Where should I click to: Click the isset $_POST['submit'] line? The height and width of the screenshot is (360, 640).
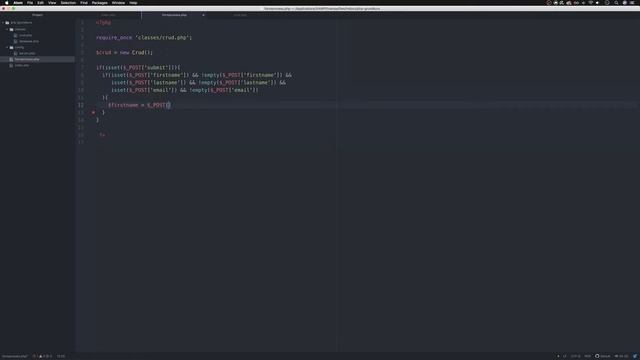click(x=138, y=67)
